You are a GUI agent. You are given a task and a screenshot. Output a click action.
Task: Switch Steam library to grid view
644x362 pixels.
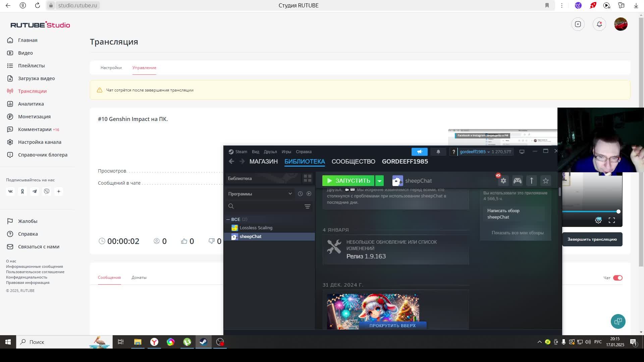(x=307, y=178)
